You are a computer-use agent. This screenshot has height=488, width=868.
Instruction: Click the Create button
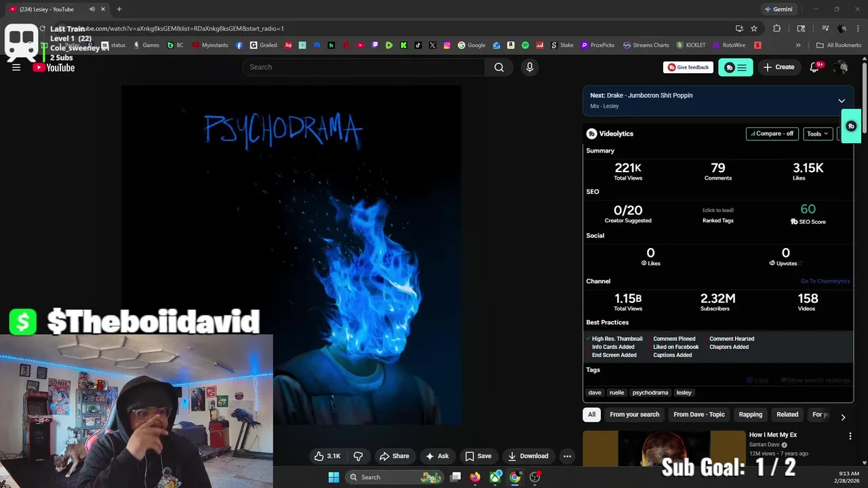coord(778,67)
